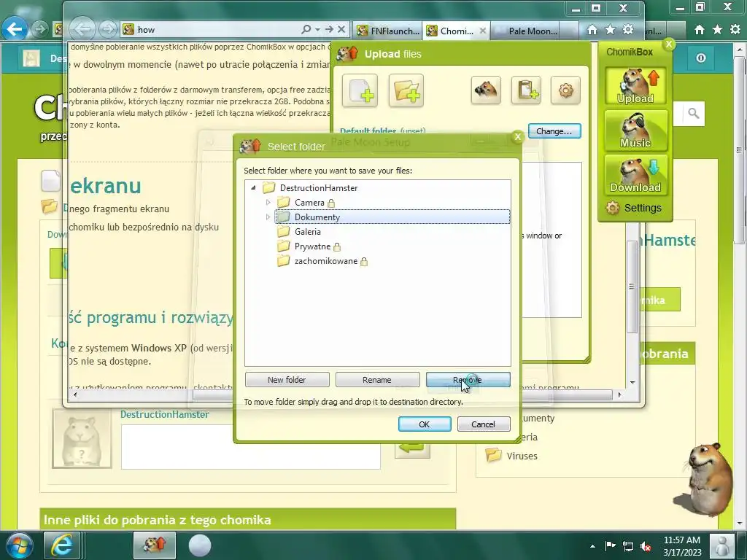The image size is (747, 560).
Task: Click the paste from clipboard icon in Upload files
Action: (x=526, y=90)
